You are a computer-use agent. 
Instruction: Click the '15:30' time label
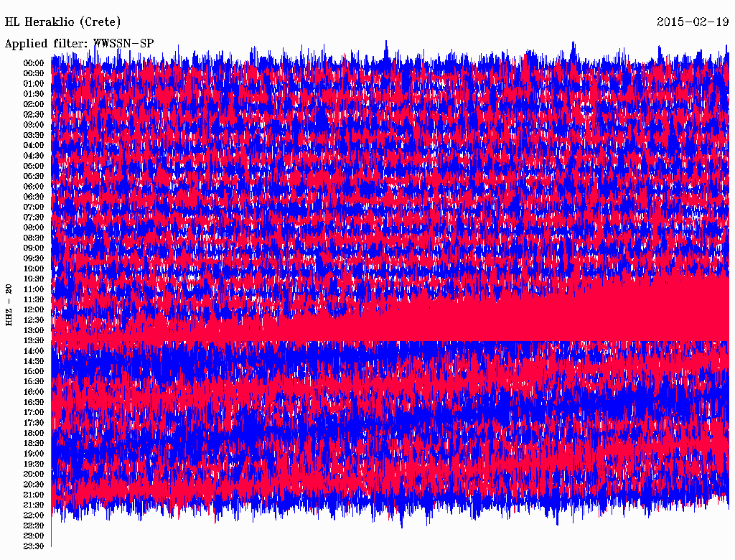point(33,382)
